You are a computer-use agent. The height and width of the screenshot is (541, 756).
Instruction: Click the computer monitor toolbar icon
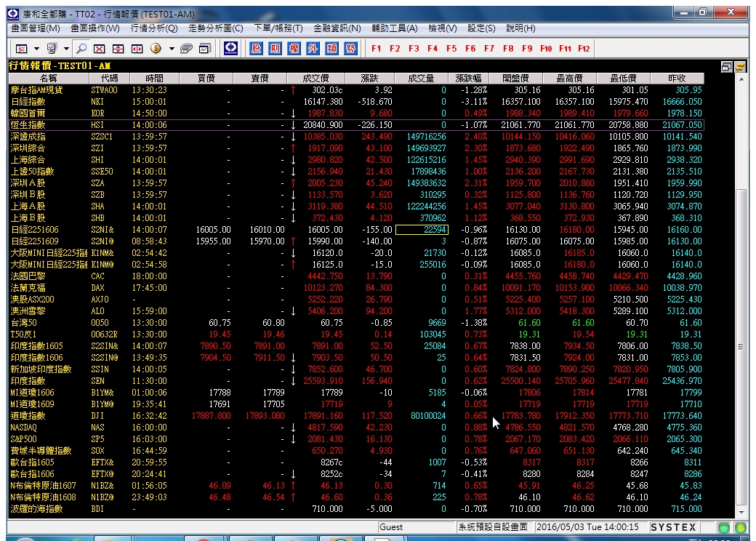(52, 49)
